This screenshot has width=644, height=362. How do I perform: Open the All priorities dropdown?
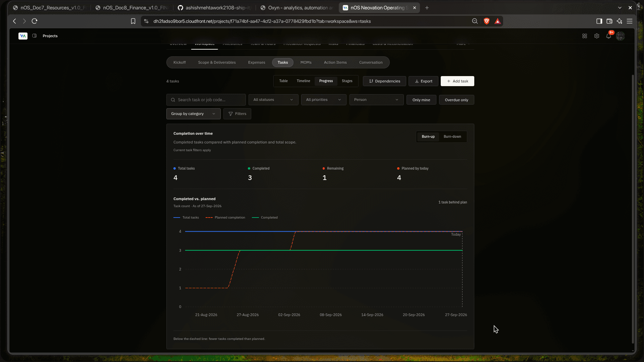click(x=324, y=100)
